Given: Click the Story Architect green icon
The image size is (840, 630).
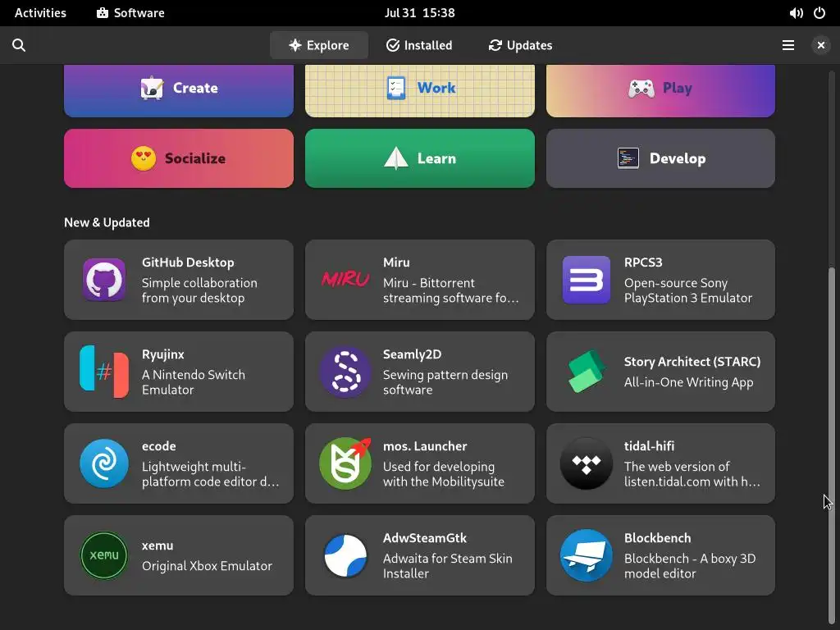Looking at the screenshot, I should click(586, 372).
